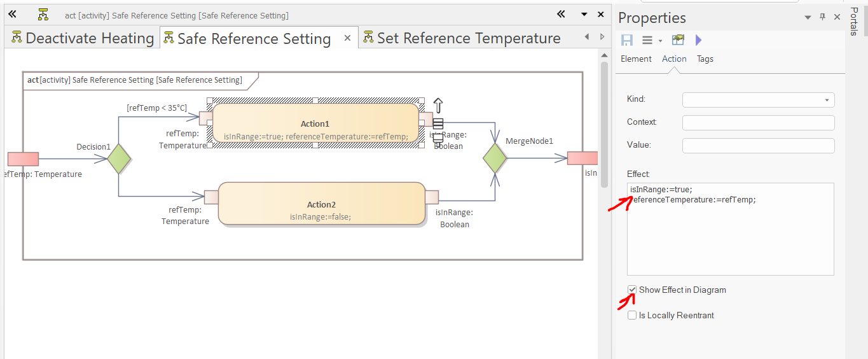Click inside the Context input field

click(x=758, y=122)
